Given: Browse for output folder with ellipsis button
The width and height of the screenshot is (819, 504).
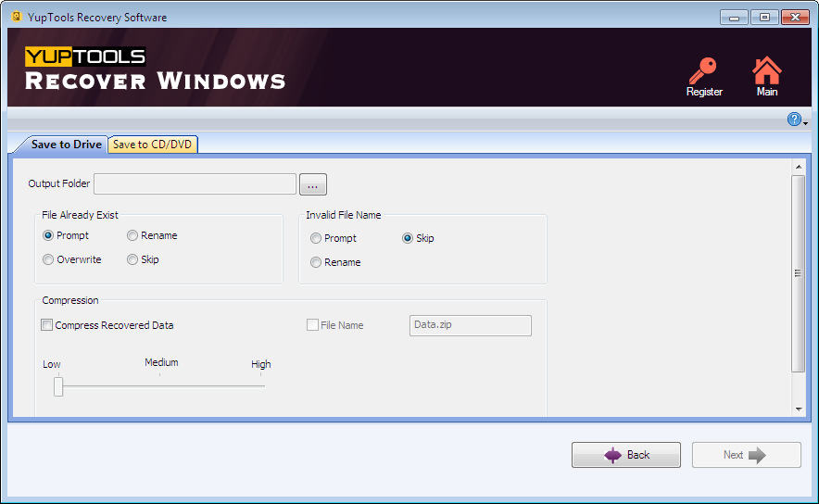Looking at the screenshot, I should pos(313,184).
